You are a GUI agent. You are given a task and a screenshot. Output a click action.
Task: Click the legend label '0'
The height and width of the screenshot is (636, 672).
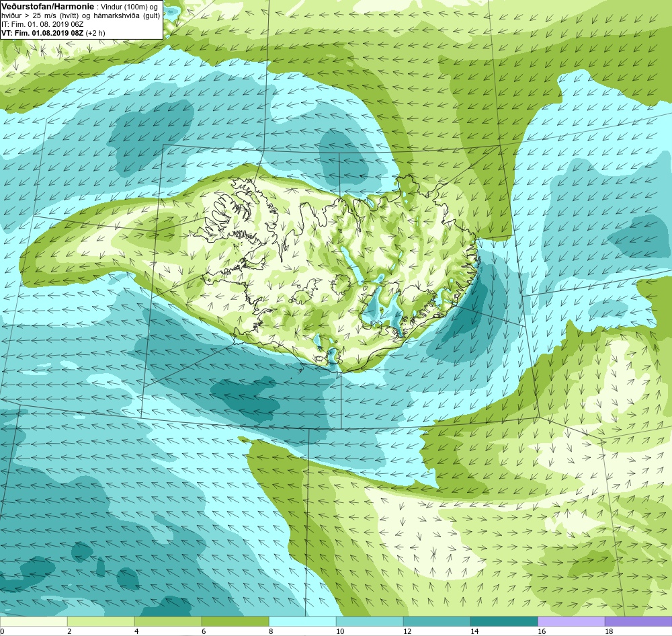point(2,631)
